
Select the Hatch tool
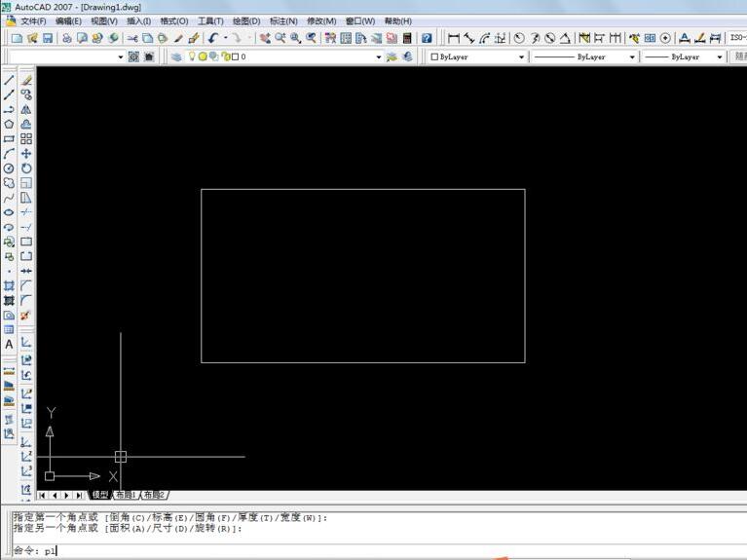[9, 286]
